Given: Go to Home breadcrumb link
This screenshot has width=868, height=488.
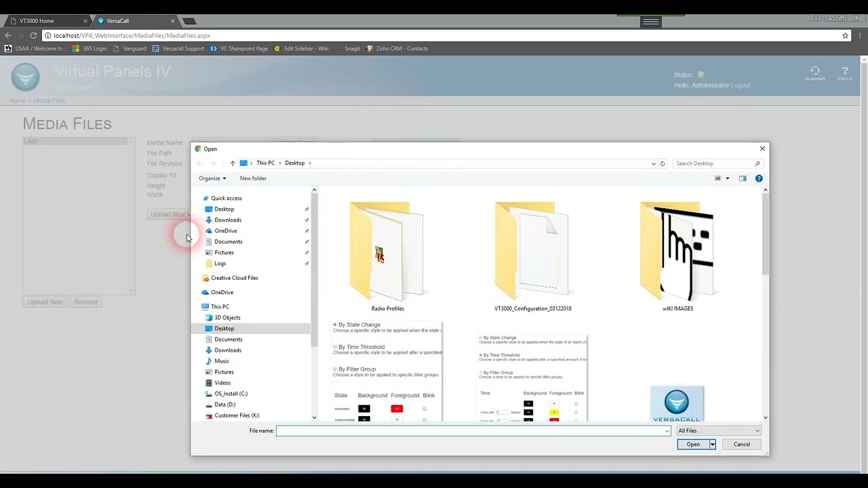Looking at the screenshot, I should (17, 101).
